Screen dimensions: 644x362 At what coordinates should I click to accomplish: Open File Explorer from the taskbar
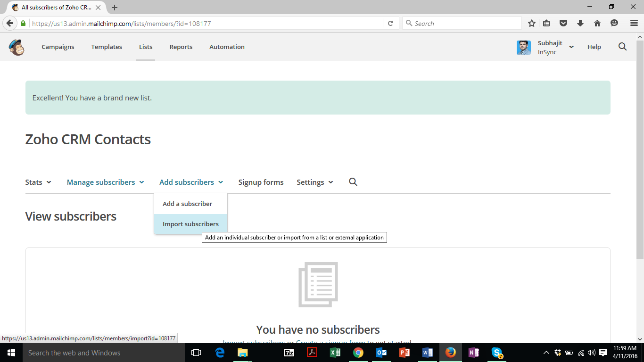coord(243,353)
